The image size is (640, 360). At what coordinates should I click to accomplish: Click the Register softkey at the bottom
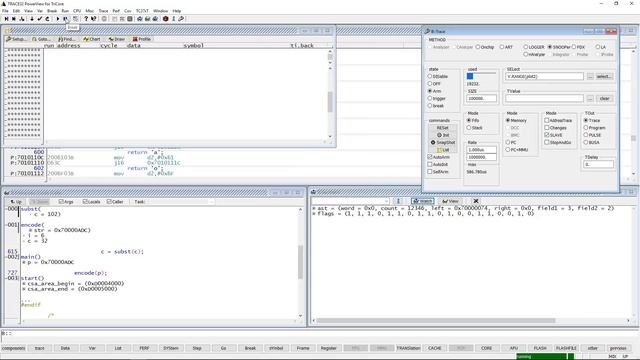(328, 348)
